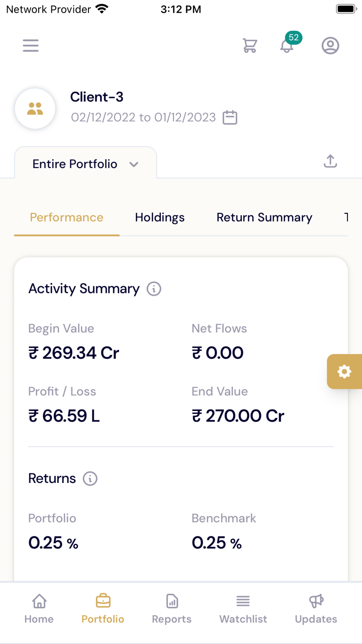Open Updates from bottom navigation
362x644 pixels.
pos(316,608)
